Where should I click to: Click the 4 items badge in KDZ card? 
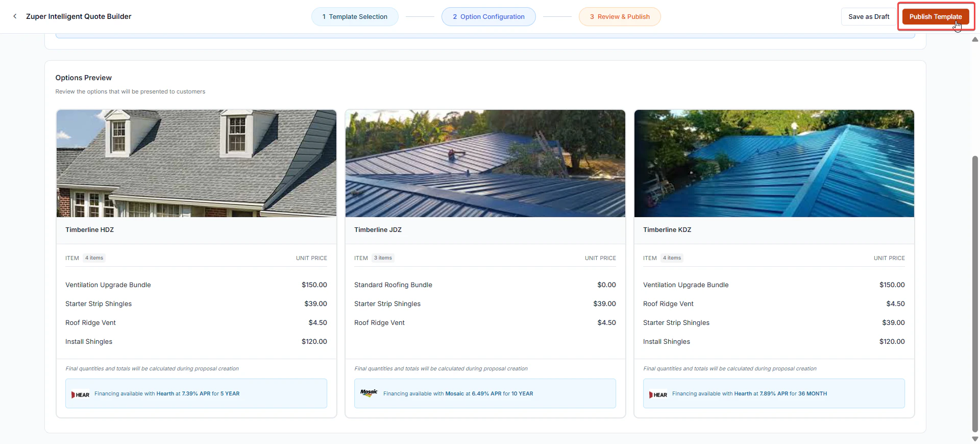[x=672, y=258]
